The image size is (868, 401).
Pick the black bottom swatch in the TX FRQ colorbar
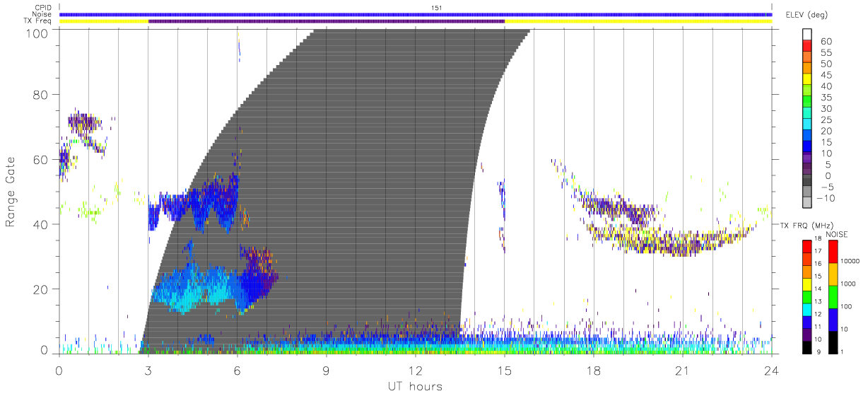pos(807,347)
